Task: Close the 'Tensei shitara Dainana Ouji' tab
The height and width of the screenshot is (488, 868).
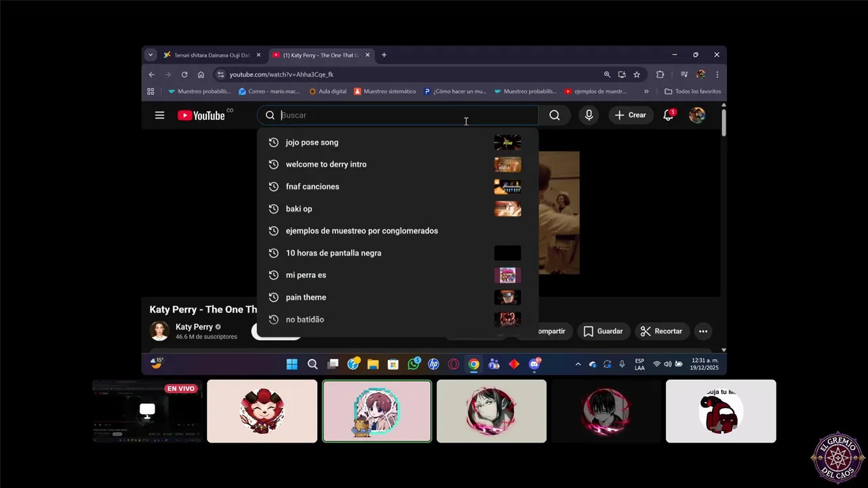Action: click(258, 55)
